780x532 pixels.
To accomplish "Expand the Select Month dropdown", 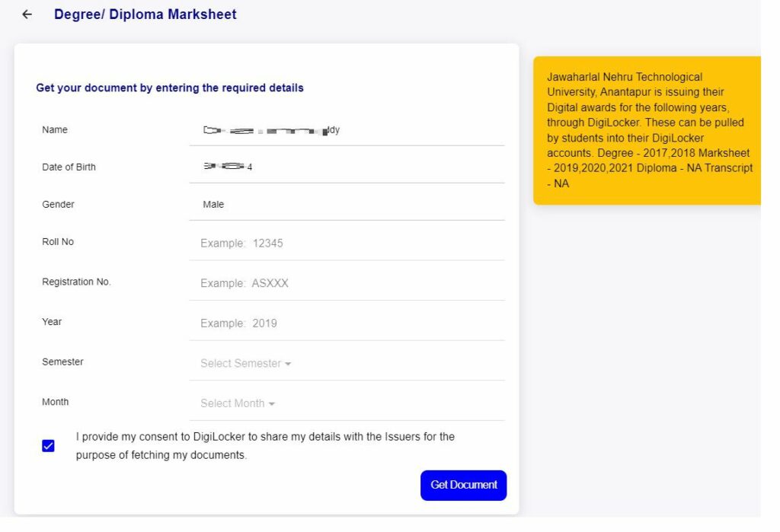I will click(238, 403).
